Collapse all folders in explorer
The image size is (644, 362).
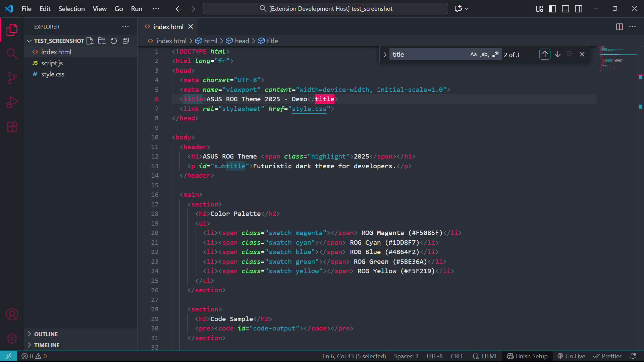(126, 41)
